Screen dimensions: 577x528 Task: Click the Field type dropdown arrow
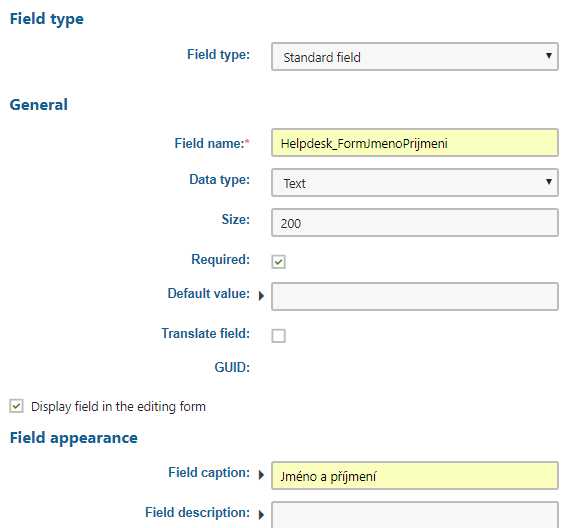[x=549, y=56]
